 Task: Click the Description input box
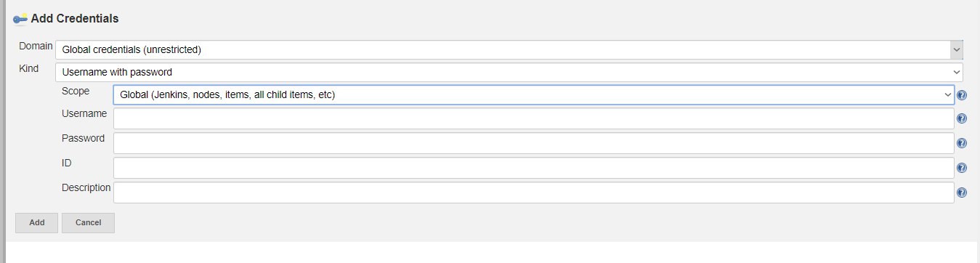click(534, 193)
